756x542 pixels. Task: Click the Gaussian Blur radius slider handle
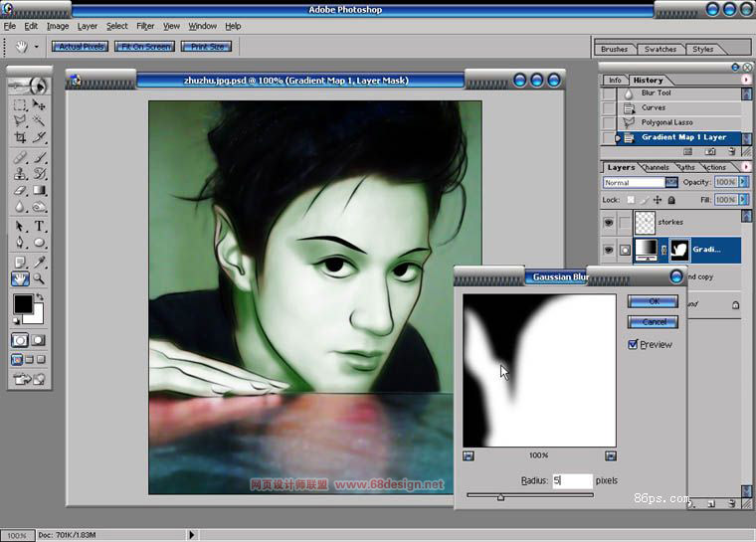[x=500, y=496]
